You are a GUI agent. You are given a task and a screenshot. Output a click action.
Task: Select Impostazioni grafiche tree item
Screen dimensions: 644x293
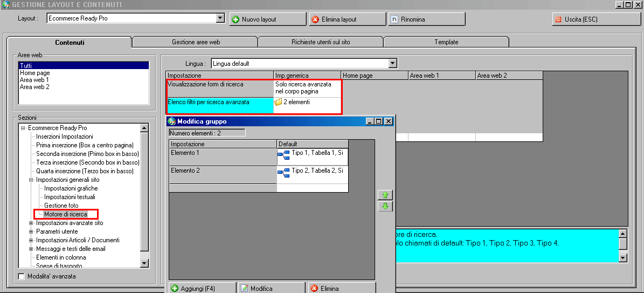point(71,188)
